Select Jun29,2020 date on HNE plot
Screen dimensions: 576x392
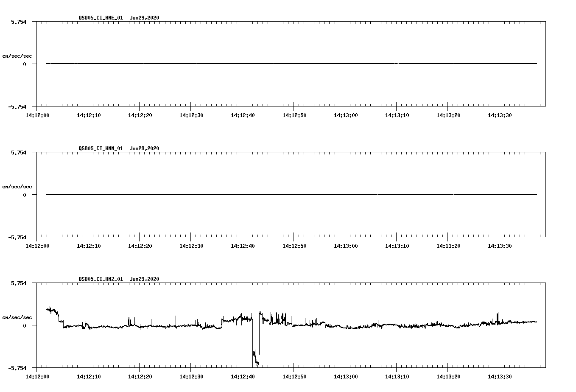click(x=145, y=18)
